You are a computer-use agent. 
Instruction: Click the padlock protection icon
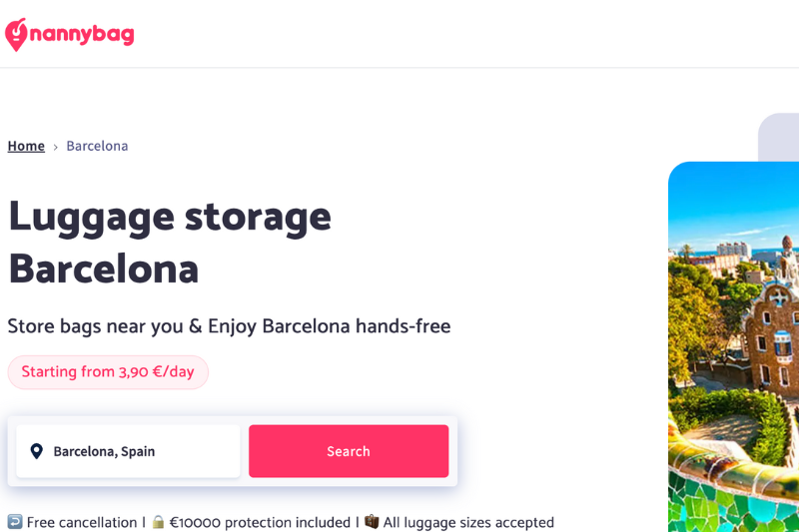pos(159,522)
